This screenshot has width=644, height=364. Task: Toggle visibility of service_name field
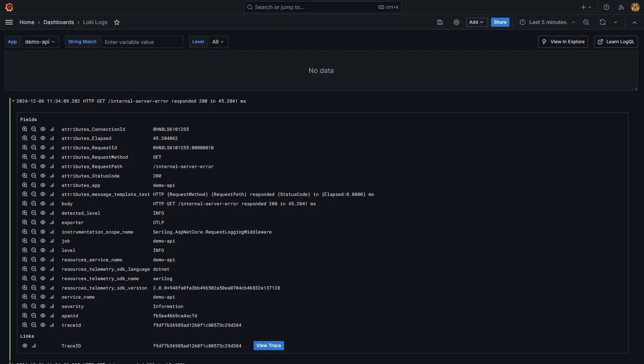click(43, 297)
